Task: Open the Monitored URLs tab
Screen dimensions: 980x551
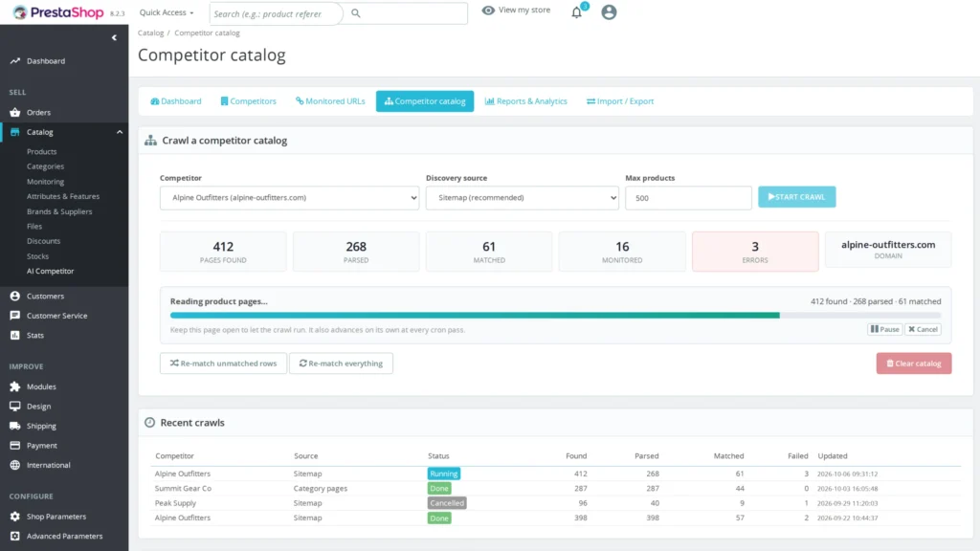Action: (x=330, y=101)
